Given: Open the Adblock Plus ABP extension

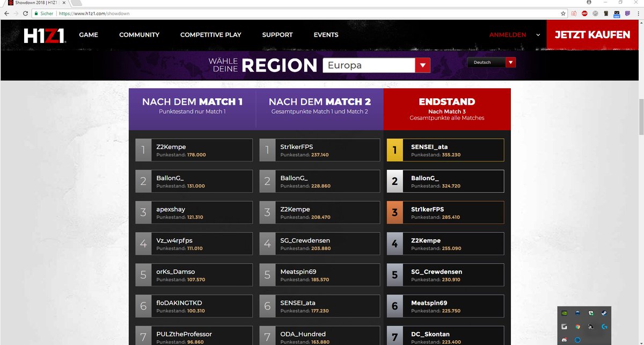Looking at the screenshot, I should [x=584, y=13].
